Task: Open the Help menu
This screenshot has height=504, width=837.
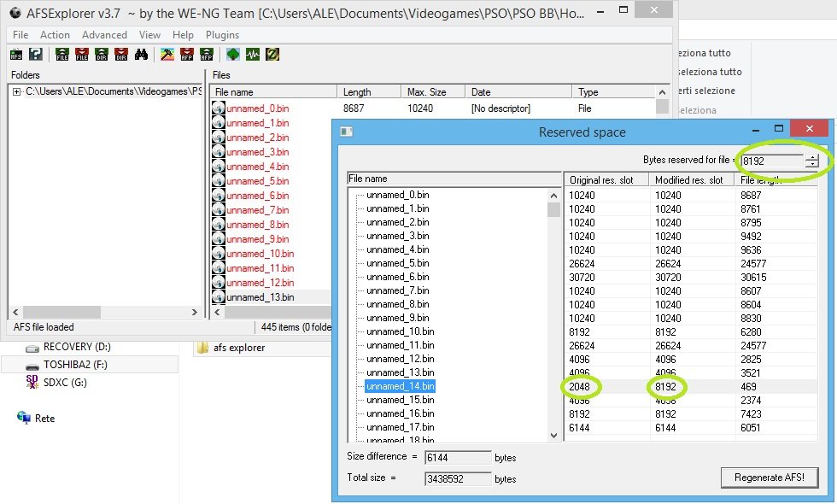Action: [183, 35]
